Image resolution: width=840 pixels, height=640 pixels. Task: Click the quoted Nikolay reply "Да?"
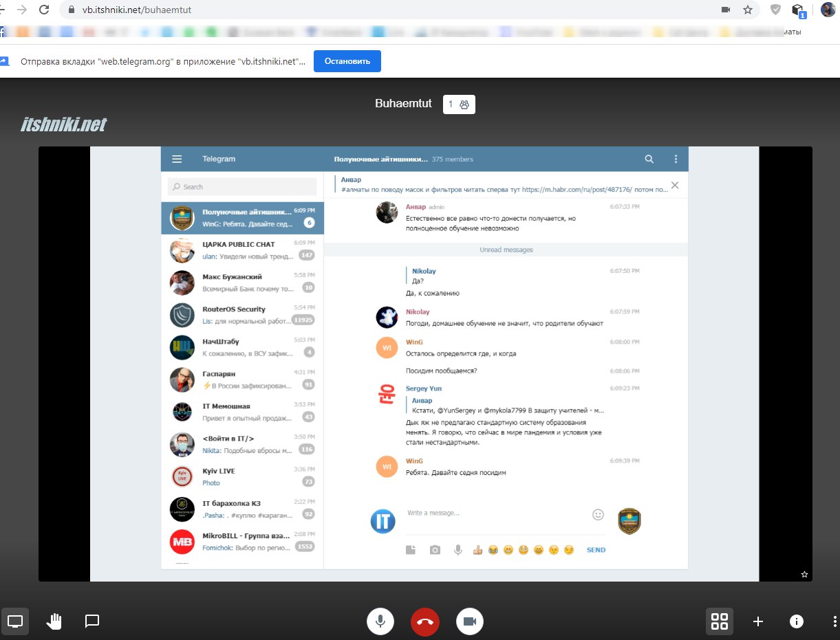[424, 276]
